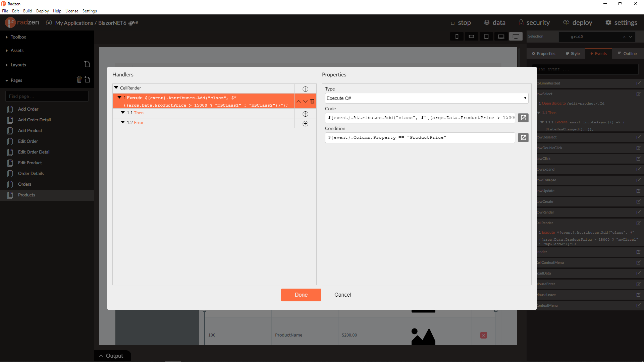Screen dimensions: 644x362
Task: Open the Code editor expand icon
Action: click(523, 118)
